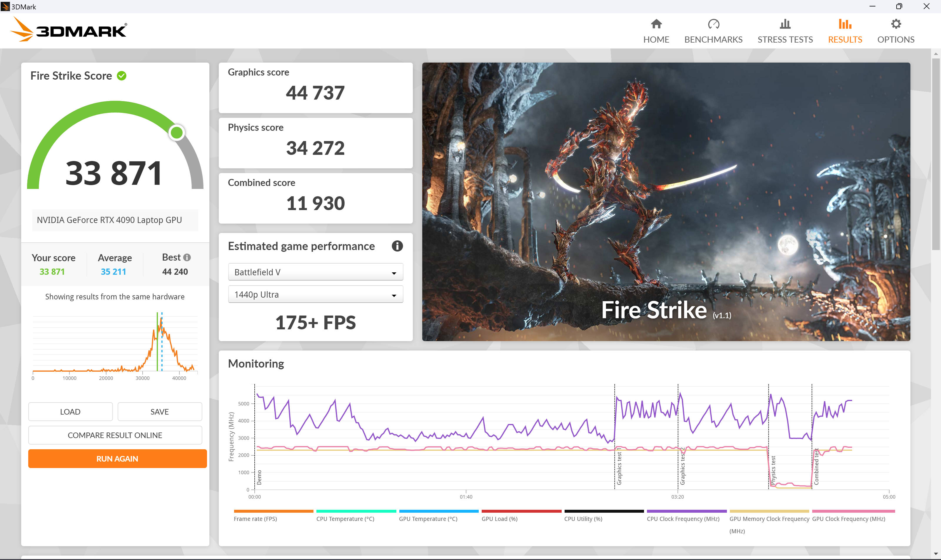
Task: Click COMPARE RESULT ONLINE button
Action: click(x=115, y=435)
